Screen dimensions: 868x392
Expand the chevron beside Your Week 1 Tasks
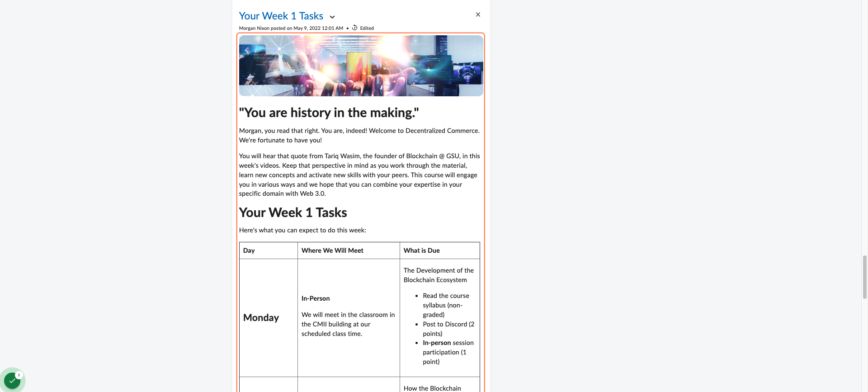(332, 17)
